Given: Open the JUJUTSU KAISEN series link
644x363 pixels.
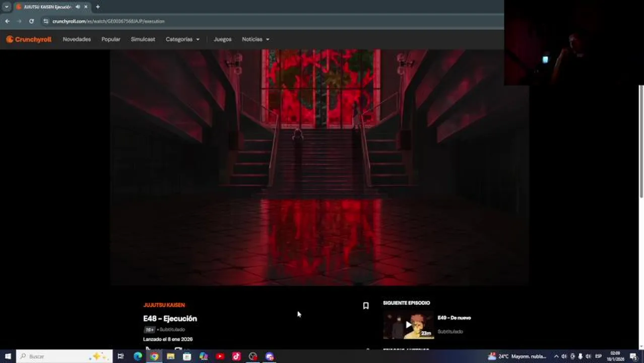Looking at the screenshot, I should click(x=164, y=305).
